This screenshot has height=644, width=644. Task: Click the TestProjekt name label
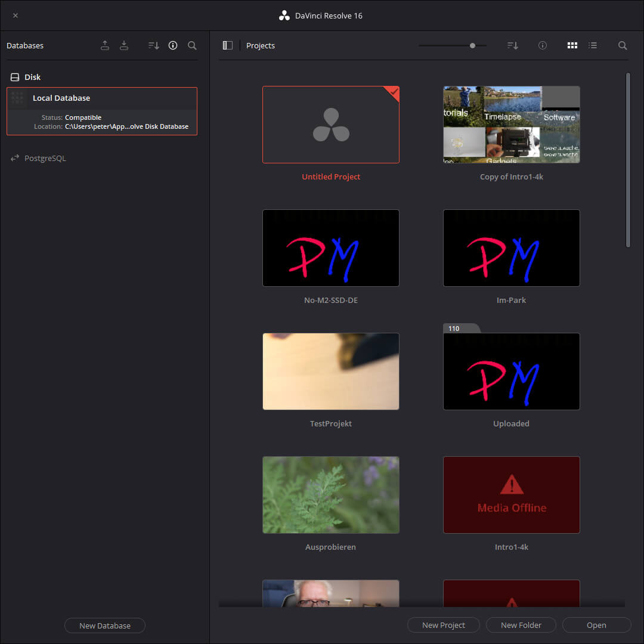[330, 423]
